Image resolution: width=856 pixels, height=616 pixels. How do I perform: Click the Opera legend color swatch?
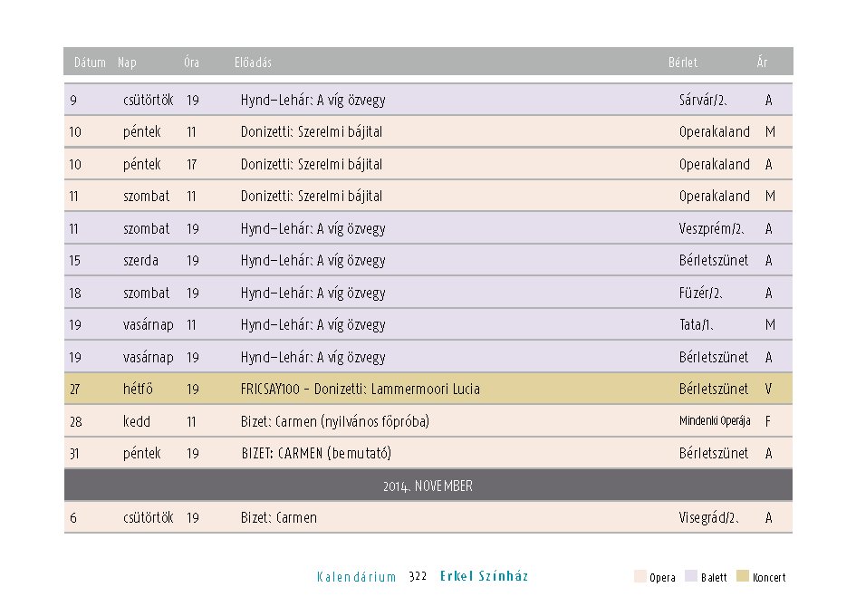click(640, 576)
